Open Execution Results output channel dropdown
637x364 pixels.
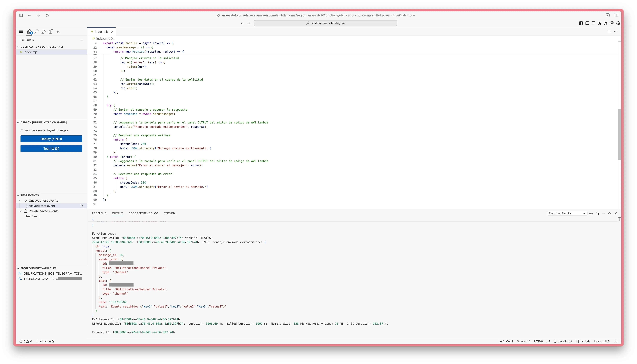point(567,213)
